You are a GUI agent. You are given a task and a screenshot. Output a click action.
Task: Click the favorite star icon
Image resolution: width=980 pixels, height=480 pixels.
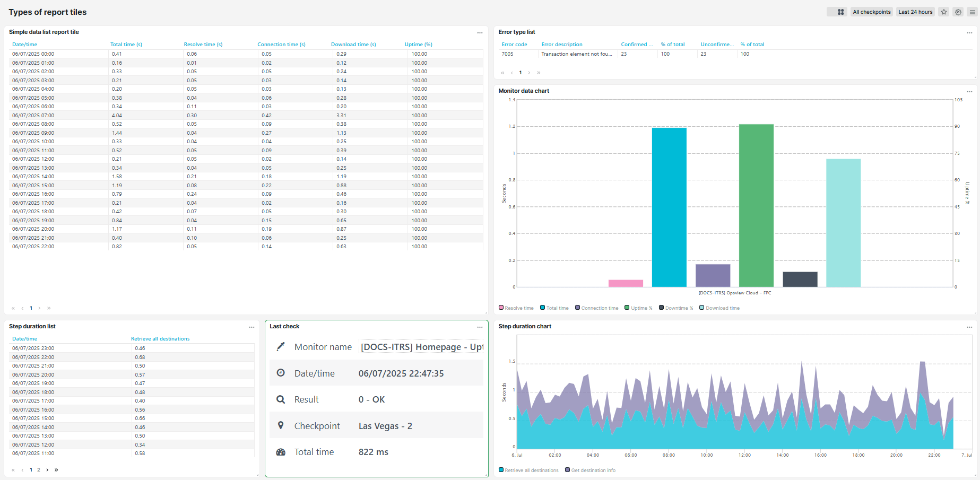pos(944,12)
